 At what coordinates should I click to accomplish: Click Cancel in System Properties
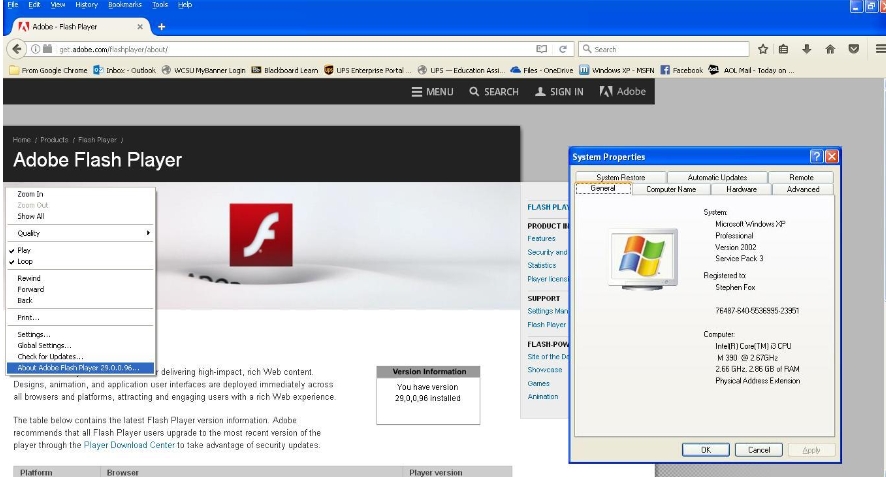[x=759, y=450]
